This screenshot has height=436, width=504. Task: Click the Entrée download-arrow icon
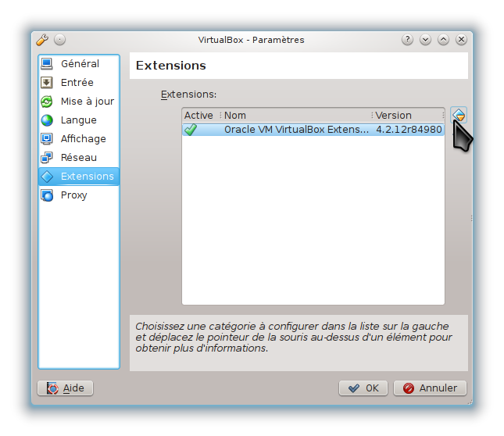(x=47, y=83)
